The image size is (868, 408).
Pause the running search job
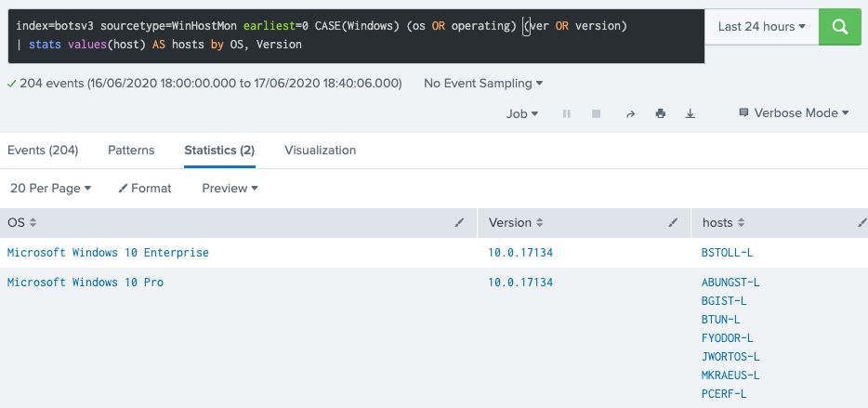pos(566,113)
